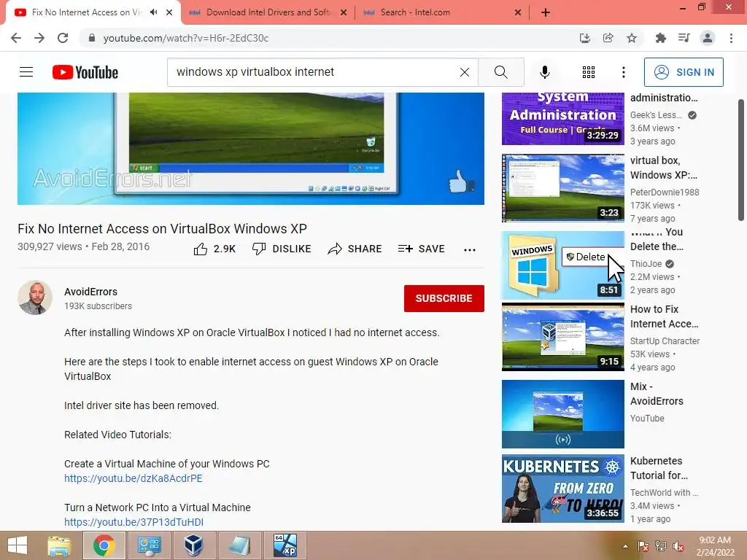Open System Administration Full Course thumbnail
The image size is (747, 560).
coord(562,119)
